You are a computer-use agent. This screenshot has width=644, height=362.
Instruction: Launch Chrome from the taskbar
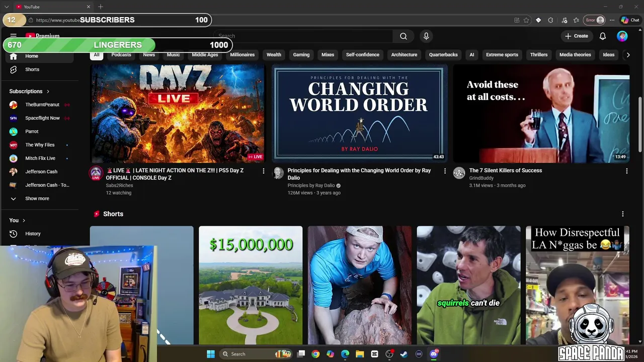click(x=315, y=354)
